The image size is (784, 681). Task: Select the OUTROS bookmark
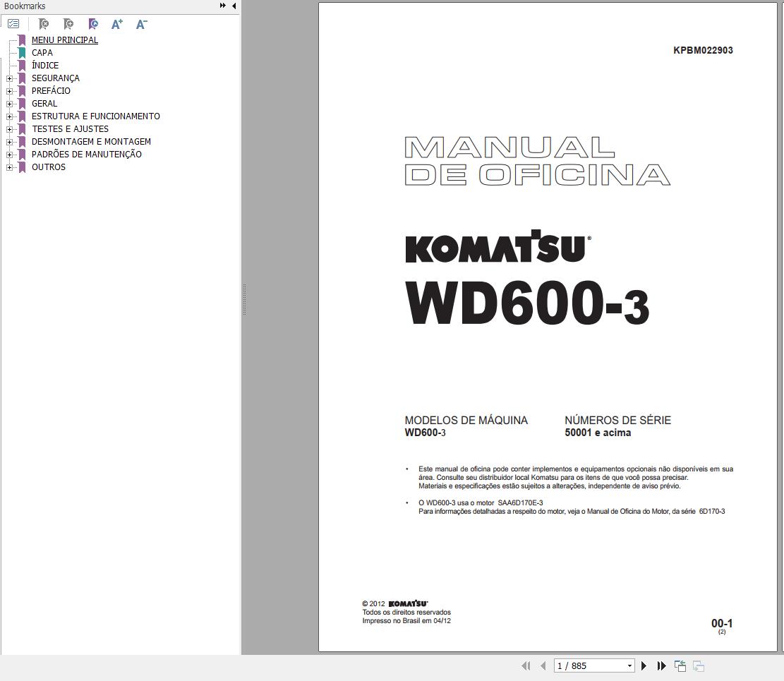(49, 167)
